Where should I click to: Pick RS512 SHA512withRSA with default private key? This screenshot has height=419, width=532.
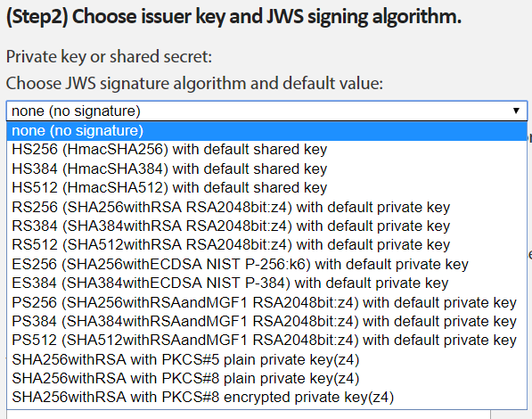[267, 245]
